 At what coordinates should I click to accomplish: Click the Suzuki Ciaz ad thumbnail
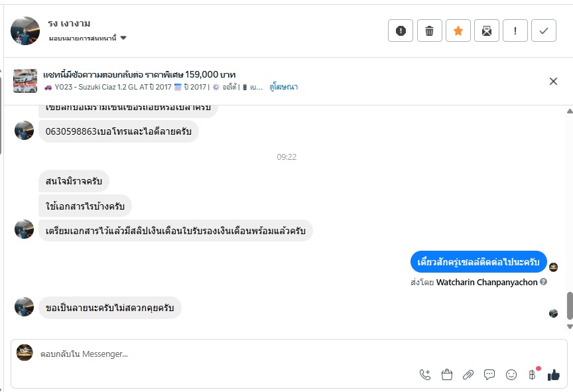pos(25,80)
